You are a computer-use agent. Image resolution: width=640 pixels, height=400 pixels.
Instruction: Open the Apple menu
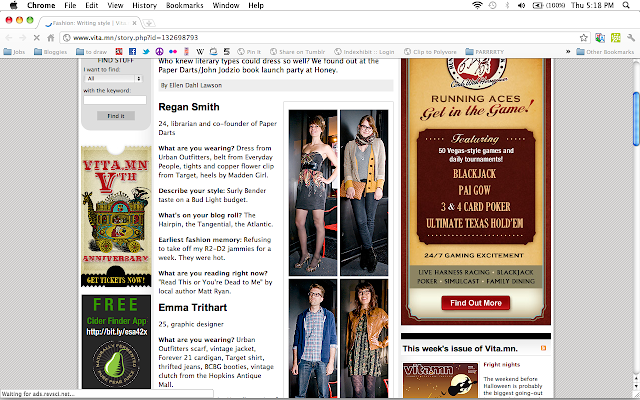[x=13, y=5]
